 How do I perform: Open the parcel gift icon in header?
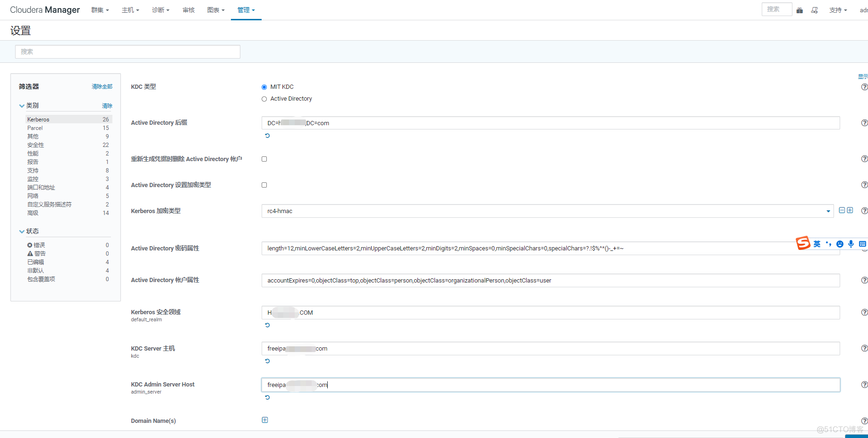(x=800, y=10)
